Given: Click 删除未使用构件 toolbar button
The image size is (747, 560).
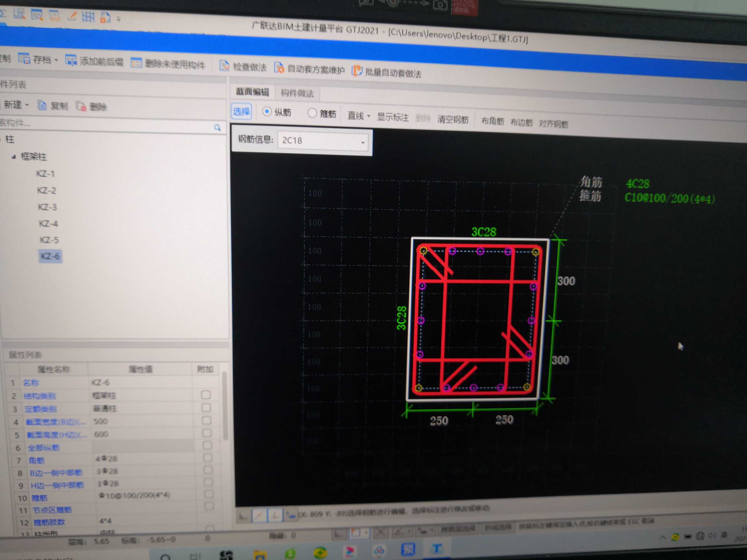Looking at the screenshot, I should (168, 64).
